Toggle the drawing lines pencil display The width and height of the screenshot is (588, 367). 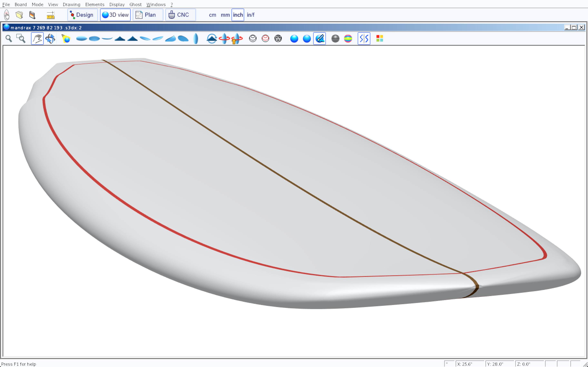(320, 39)
